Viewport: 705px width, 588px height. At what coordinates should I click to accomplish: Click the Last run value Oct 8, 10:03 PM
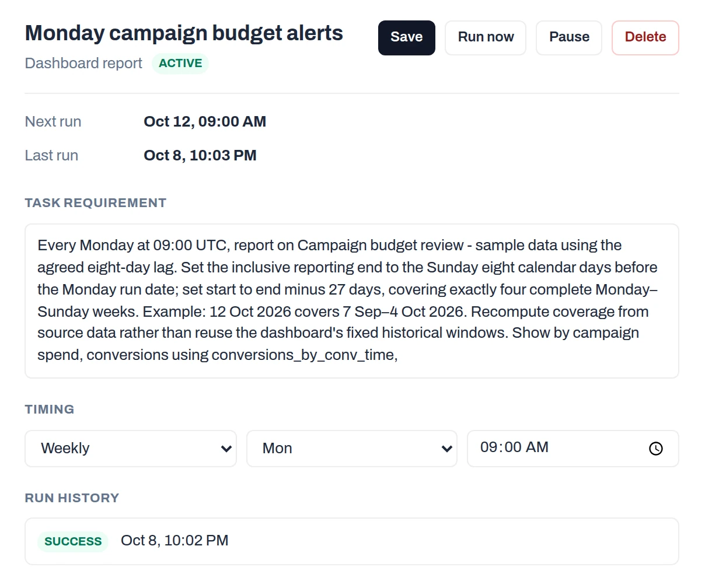(x=200, y=155)
